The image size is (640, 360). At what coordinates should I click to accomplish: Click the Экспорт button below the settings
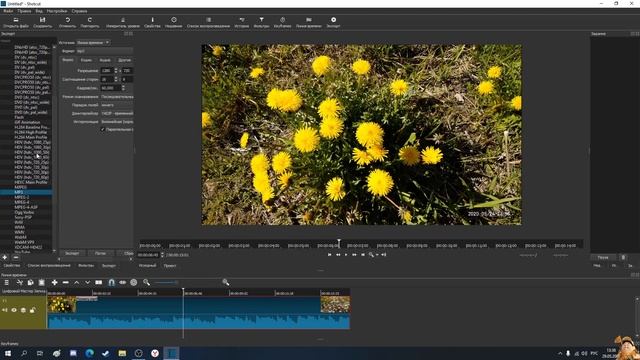[x=72, y=253]
